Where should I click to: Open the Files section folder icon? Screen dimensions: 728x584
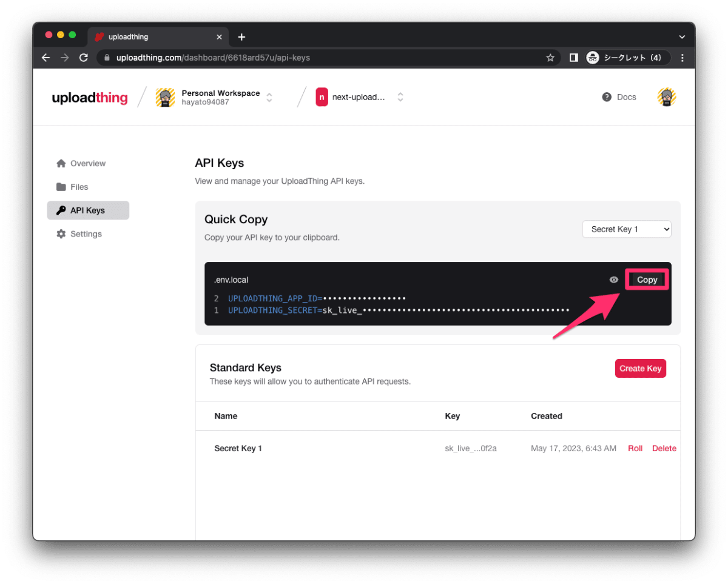coord(61,187)
